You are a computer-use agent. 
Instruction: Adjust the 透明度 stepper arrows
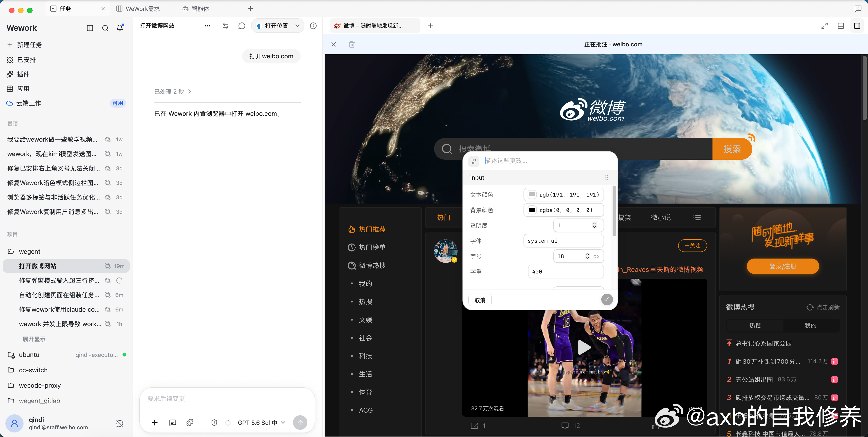click(x=594, y=225)
